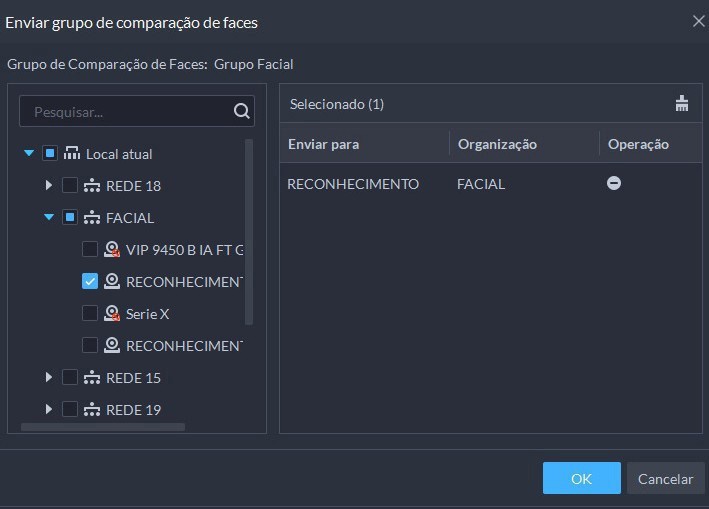The height and width of the screenshot is (509, 709).
Task: Click the Organização column header
Action: pyautogui.click(x=497, y=144)
